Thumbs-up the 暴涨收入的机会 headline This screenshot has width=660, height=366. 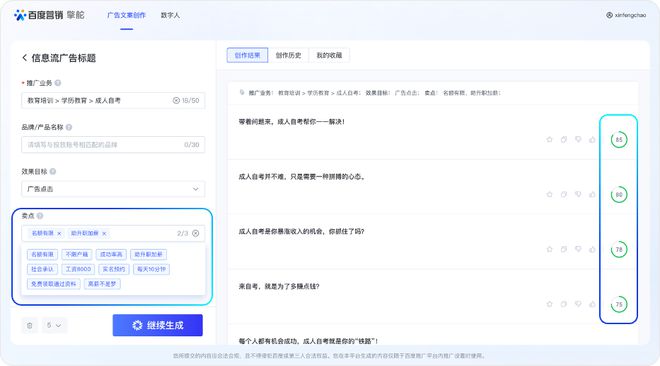(592, 249)
